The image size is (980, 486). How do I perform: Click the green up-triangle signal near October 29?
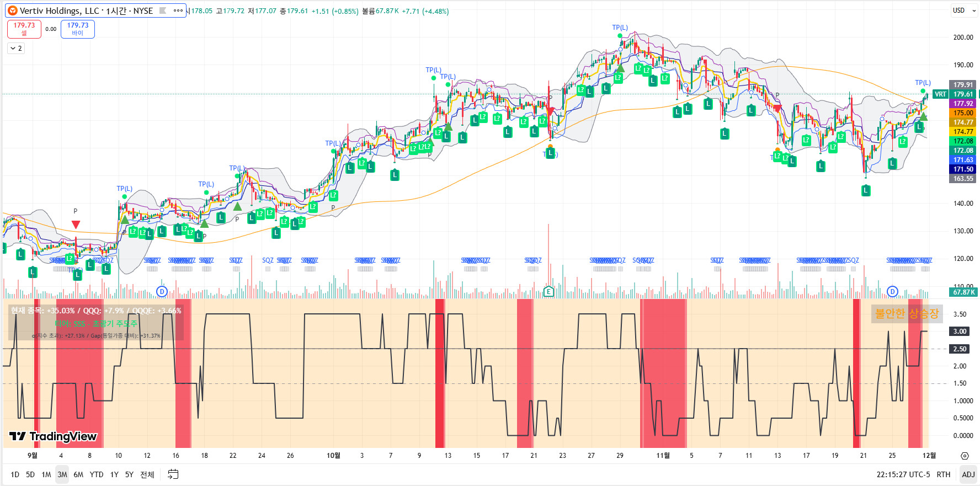pyautogui.click(x=620, y=68)
